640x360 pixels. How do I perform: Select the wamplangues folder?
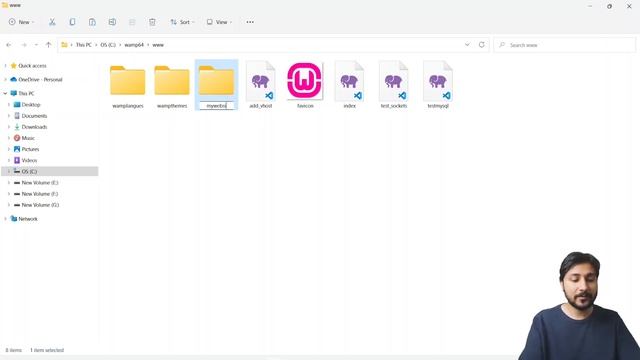(128, 86)
